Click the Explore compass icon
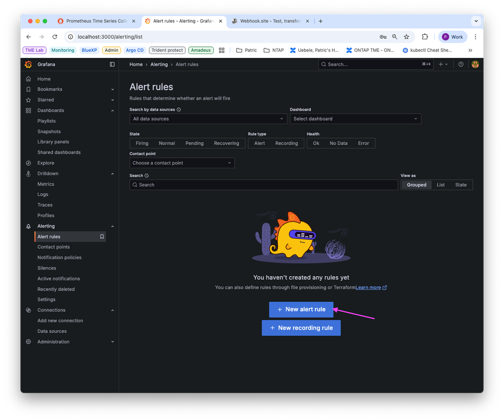The image size is (504, 420). 29,163
